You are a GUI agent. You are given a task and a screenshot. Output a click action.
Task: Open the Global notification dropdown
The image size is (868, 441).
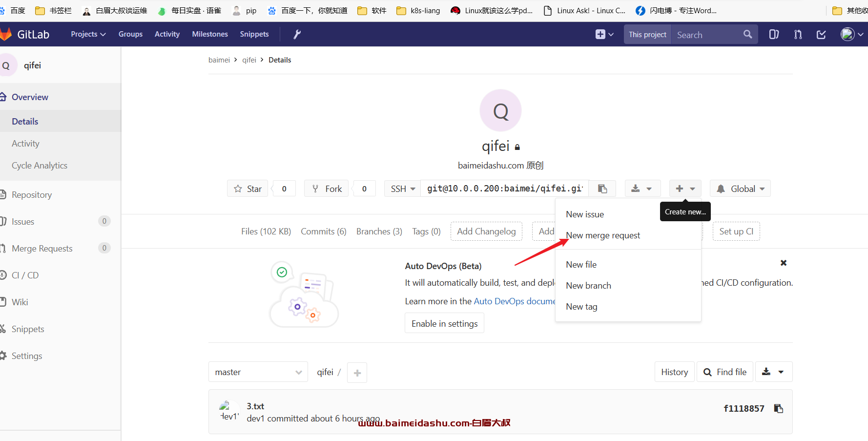(740, 189)
